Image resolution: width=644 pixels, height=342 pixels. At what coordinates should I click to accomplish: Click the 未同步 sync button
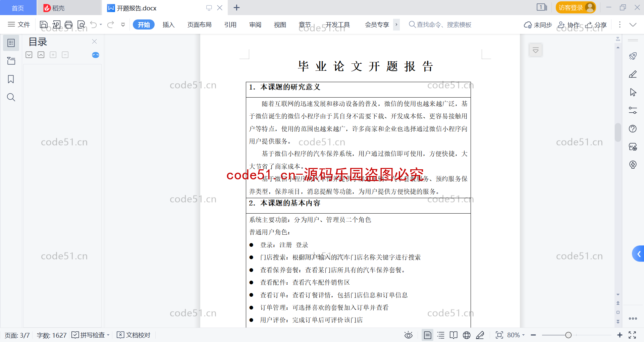point(538,25)
